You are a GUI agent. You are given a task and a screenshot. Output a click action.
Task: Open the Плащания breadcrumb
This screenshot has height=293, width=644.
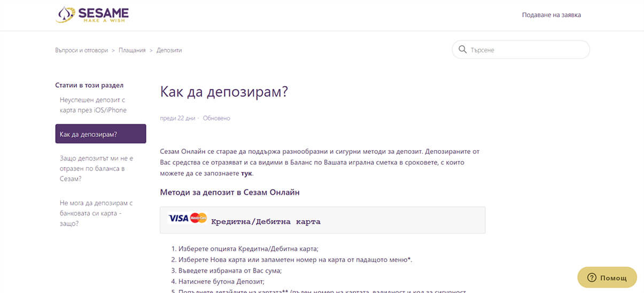132,50
